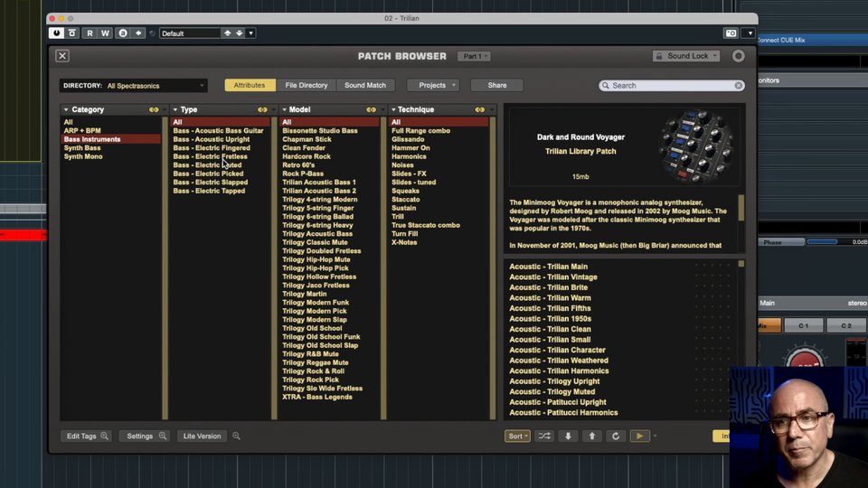Click the round button beside Sound Lock
This screenshot has height=488, width=868.
point(738,56)
